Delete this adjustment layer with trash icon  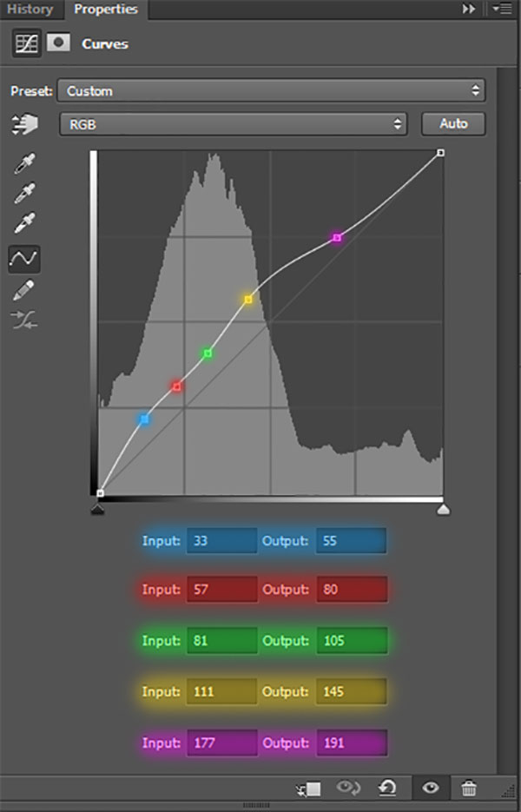pyautogui.click(x=469, y=789)
